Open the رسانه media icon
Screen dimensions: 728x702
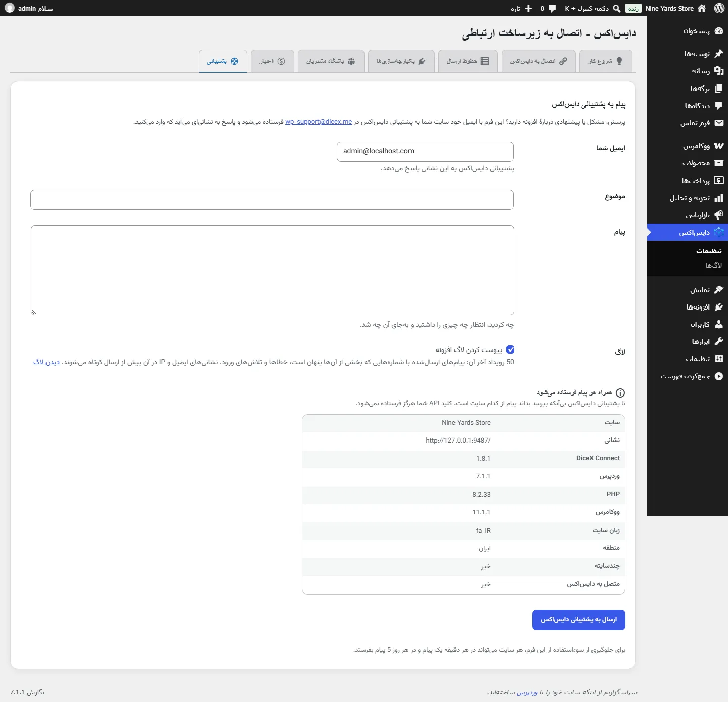coord(719,71)
